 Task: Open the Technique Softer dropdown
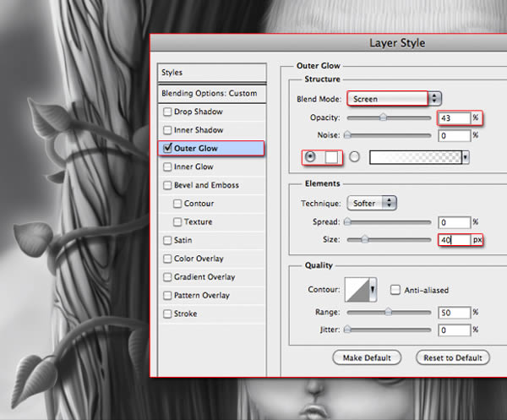click(x=372, y=204)
